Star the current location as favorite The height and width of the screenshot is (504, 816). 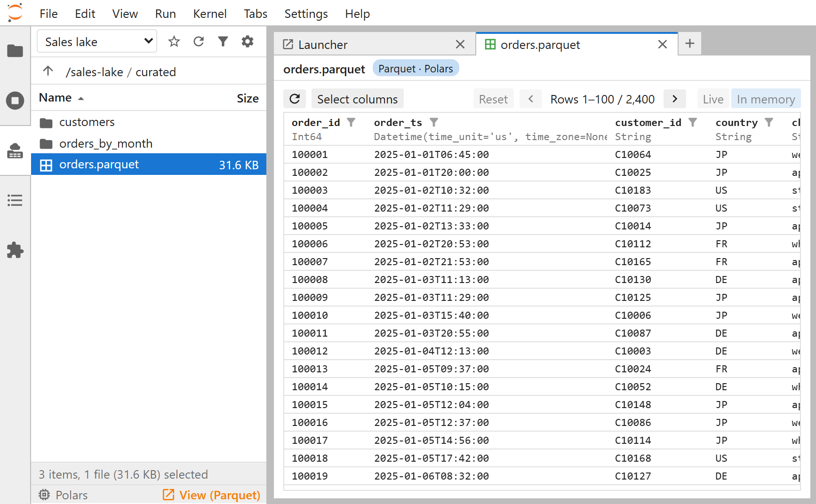point(174,41)
